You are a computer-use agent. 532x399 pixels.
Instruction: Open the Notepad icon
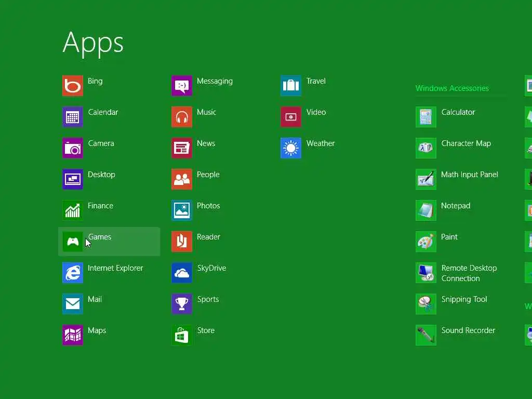[x=426, y=210]
